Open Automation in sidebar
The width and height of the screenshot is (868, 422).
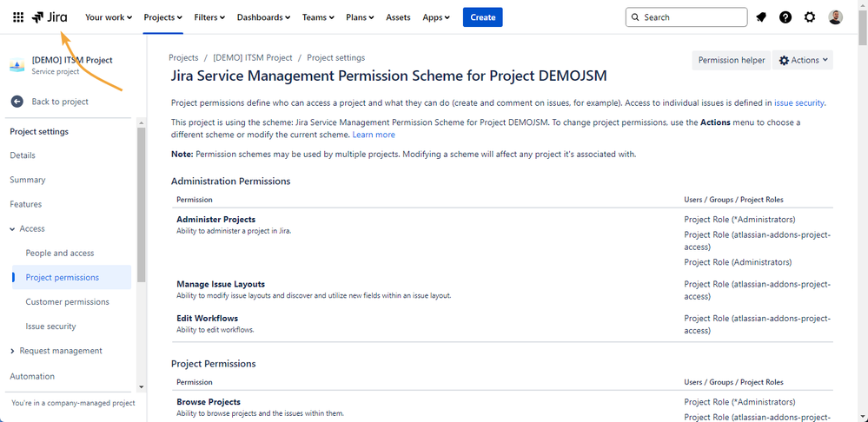coord(32,376)
